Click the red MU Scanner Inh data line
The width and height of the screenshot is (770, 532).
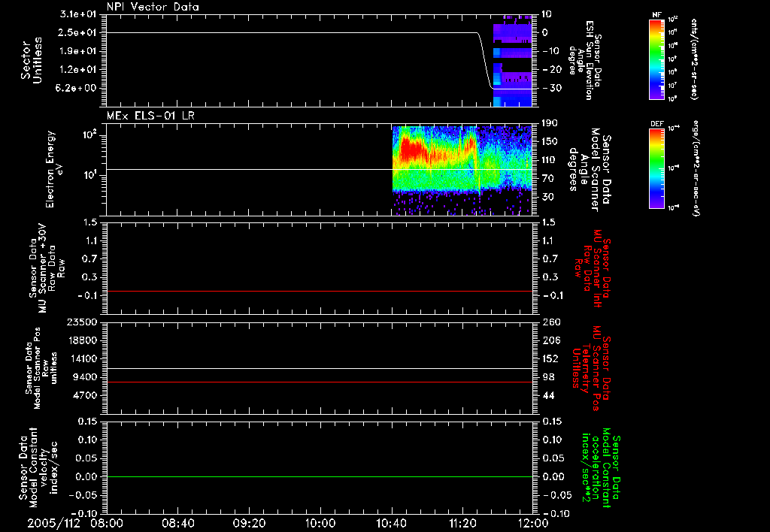pos(320,291)
